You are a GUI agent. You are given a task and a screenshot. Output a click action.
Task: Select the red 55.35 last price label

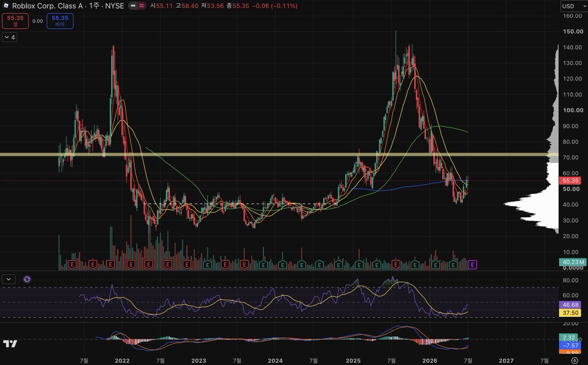tap(570, 181)
